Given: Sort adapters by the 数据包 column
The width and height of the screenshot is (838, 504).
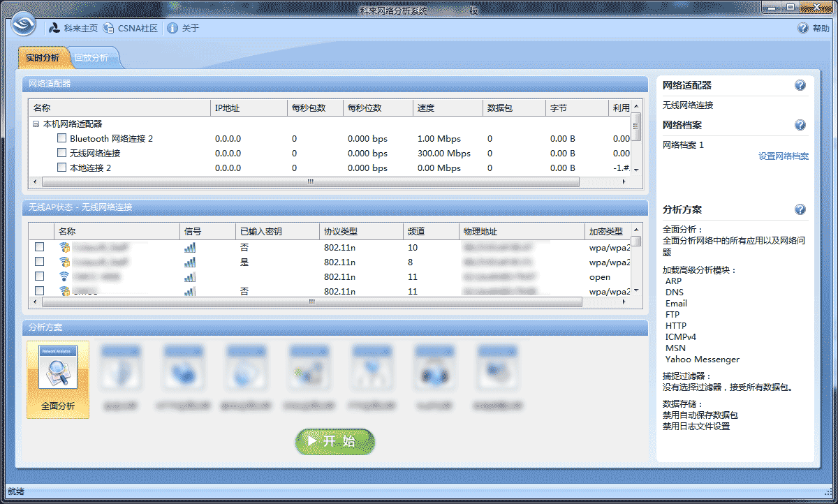Looking at the screenshot, I should tap(514, 108).
